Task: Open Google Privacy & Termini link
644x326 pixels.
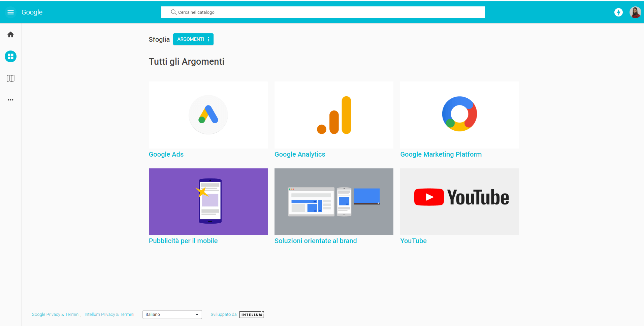Action: coord(56,315)
